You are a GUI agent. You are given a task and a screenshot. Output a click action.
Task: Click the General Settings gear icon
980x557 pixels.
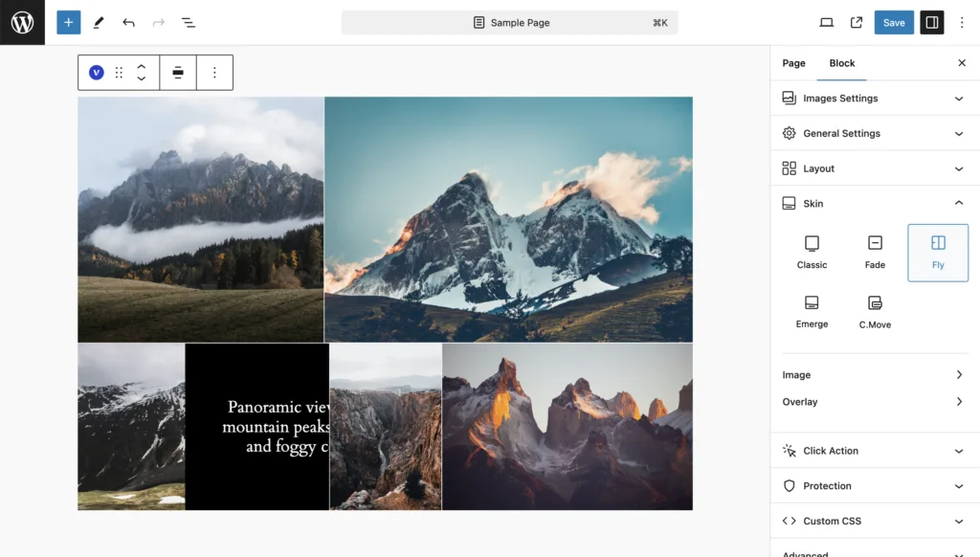coord(789,133)
